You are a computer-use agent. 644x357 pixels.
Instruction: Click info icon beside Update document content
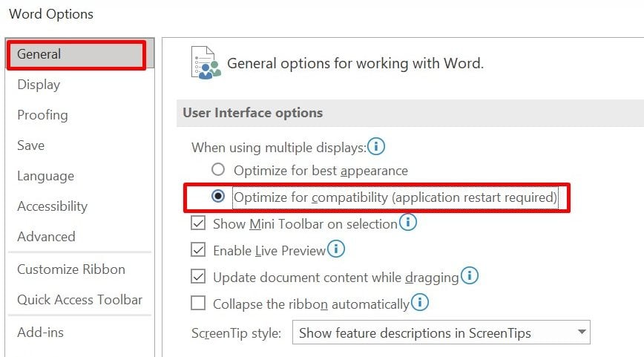(x=470, y=275)
